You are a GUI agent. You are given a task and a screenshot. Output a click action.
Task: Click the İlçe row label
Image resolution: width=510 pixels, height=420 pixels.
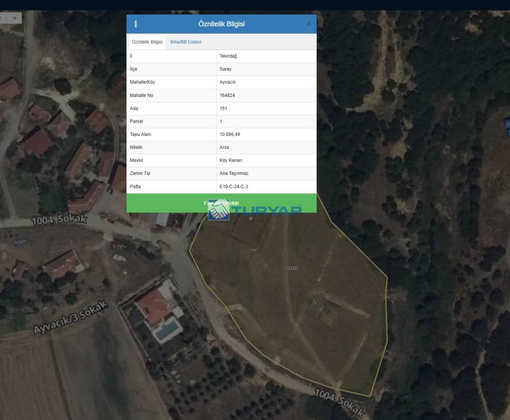133,69
